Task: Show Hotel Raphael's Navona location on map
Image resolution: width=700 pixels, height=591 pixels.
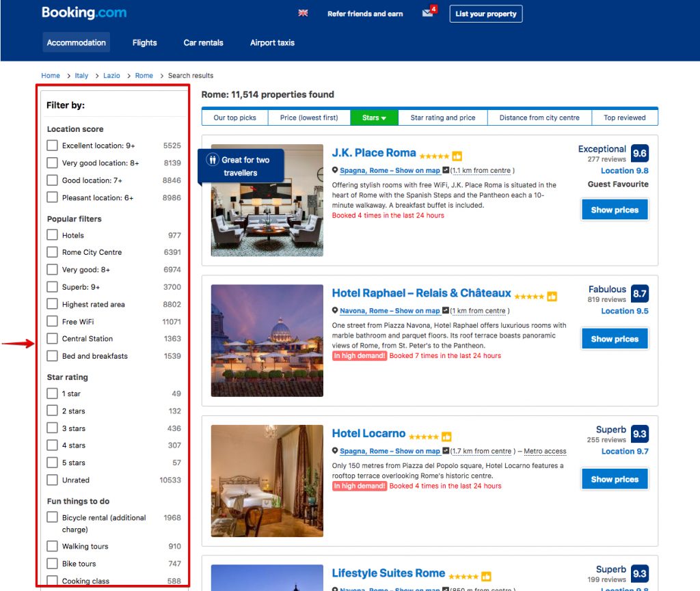Action: pos(390,311)
